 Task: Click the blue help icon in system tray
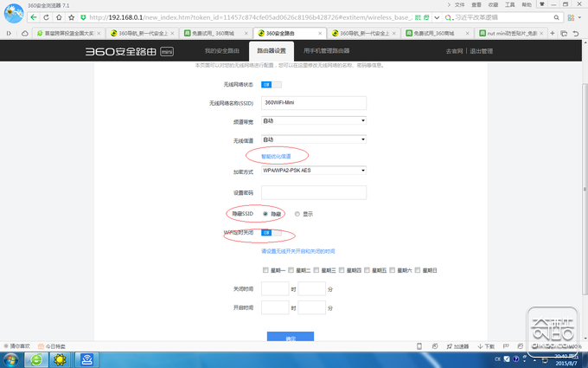click(515, 359)
